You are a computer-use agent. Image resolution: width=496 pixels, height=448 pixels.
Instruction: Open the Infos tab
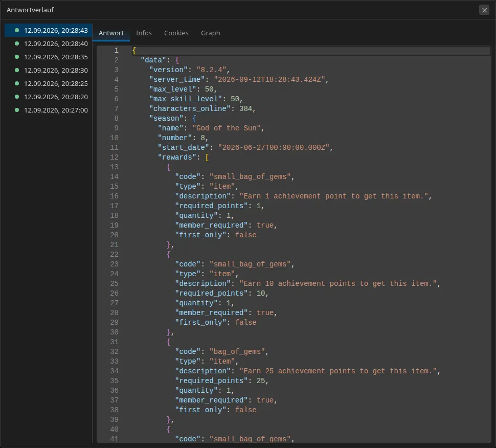click(144, 33)
